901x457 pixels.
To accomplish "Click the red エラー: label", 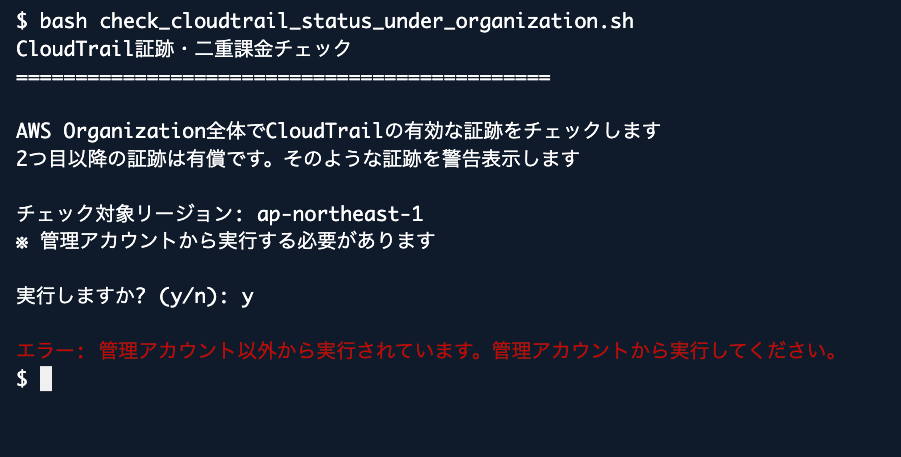I will click(x=52, y=351).
